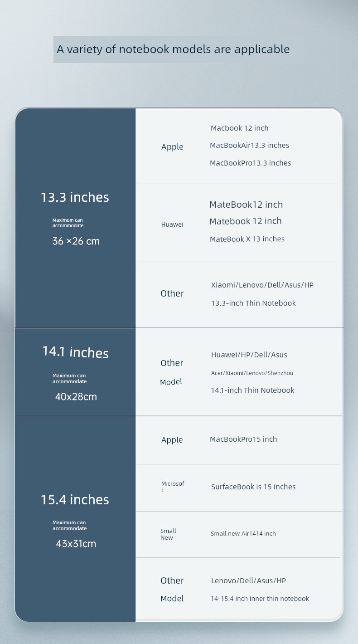Select the MacBookPro15 inch entry
The image size is (358, 644).
243,439
